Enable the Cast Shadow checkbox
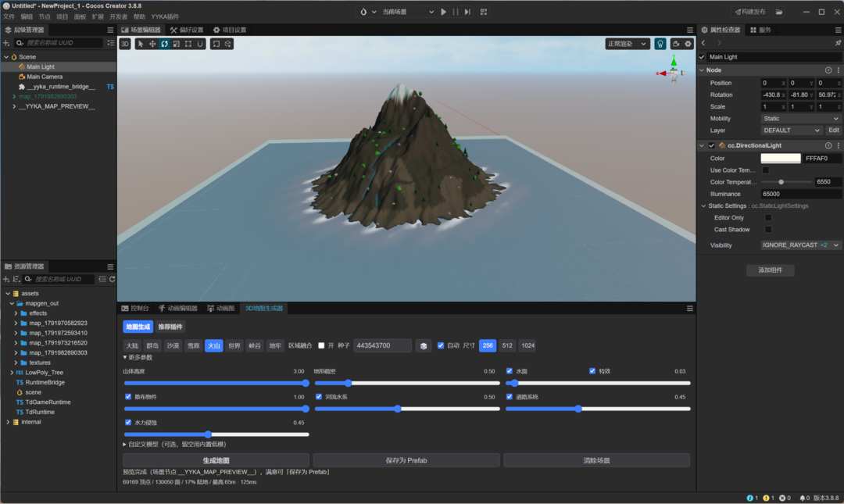This screenshot has height=504, width=844. point(768,230)
